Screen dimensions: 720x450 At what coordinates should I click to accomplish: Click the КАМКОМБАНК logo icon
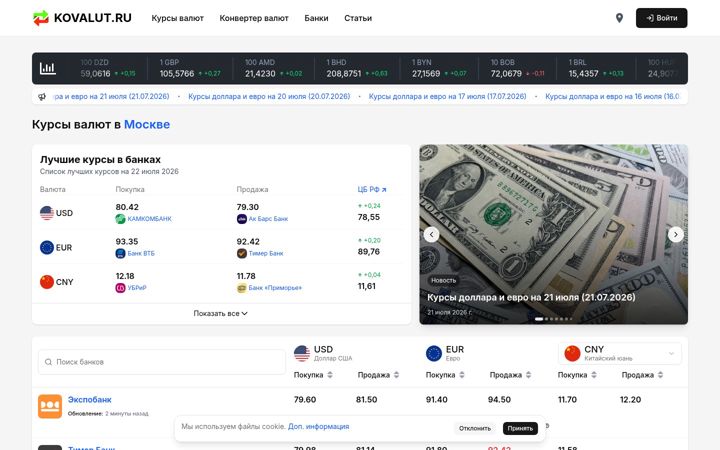coord(120,219)
